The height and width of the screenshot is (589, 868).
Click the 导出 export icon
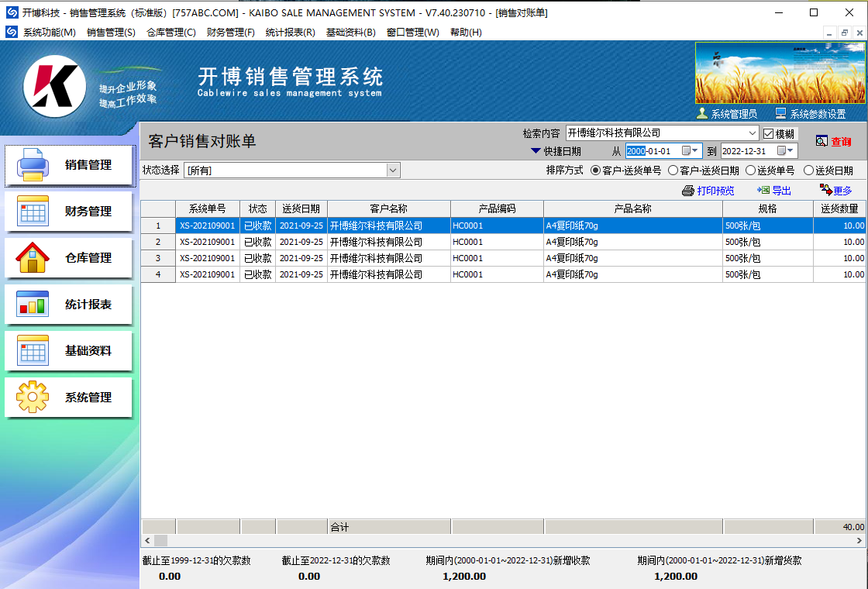(763, 190)
